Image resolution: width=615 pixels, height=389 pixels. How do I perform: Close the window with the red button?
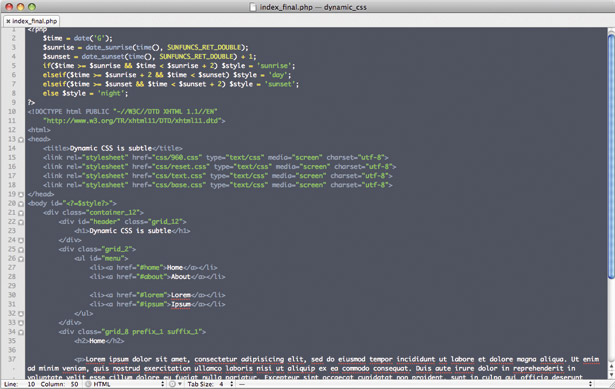(x=9, y=7)
